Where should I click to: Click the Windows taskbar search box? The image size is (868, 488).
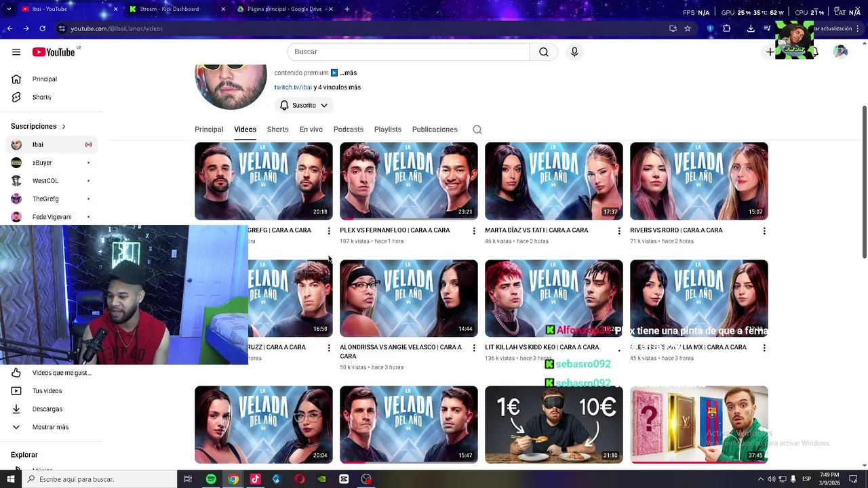[100, 479]
